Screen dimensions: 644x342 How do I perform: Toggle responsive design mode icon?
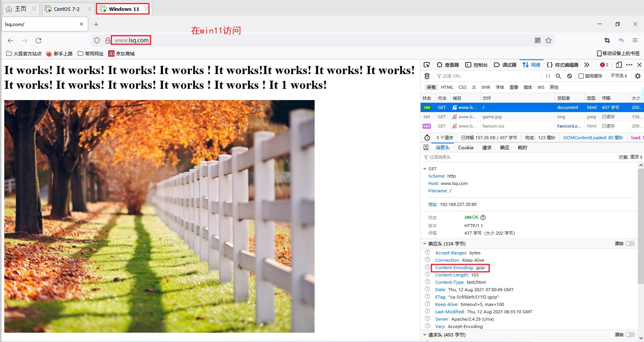click(x=619, y=65)
